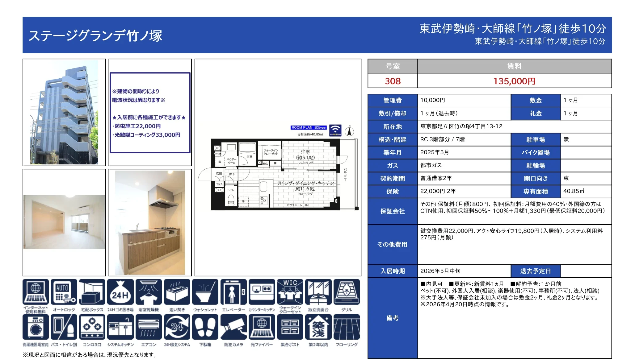Open the kitchen counter photo

(150, 222)
